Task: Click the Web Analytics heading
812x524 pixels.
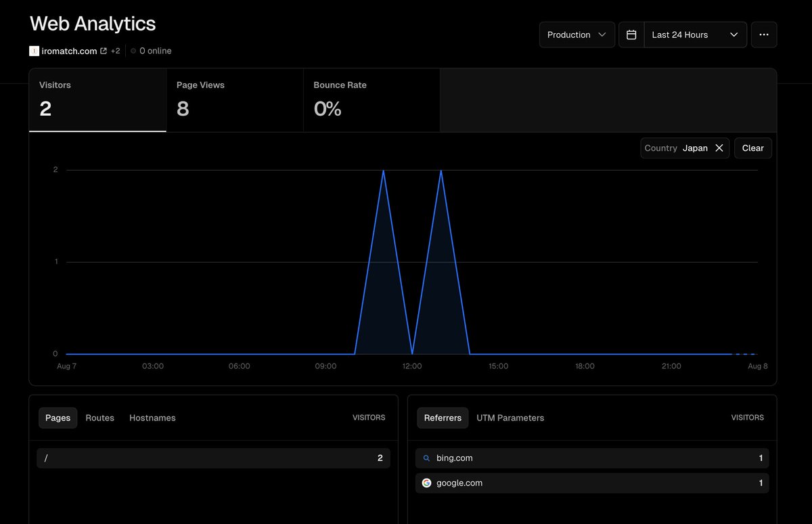Action: [93, 24]
